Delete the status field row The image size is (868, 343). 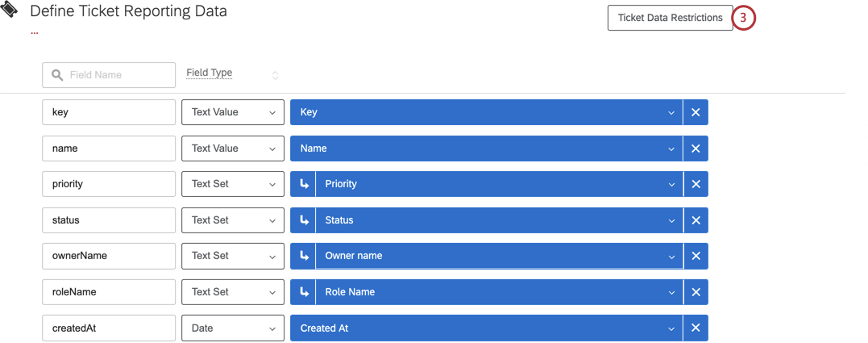696,220
